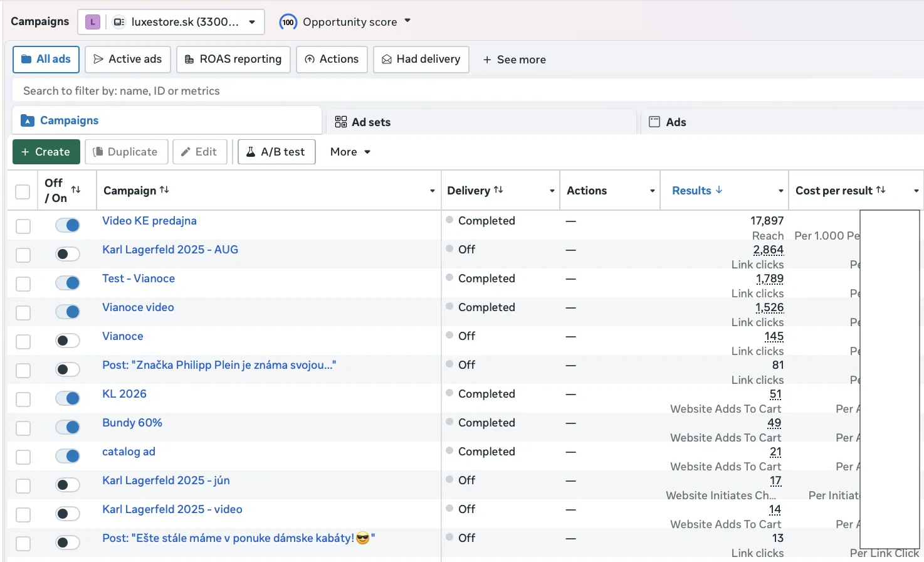Click the search filter input field
This screenshot has width=924, height=562.
468,91
